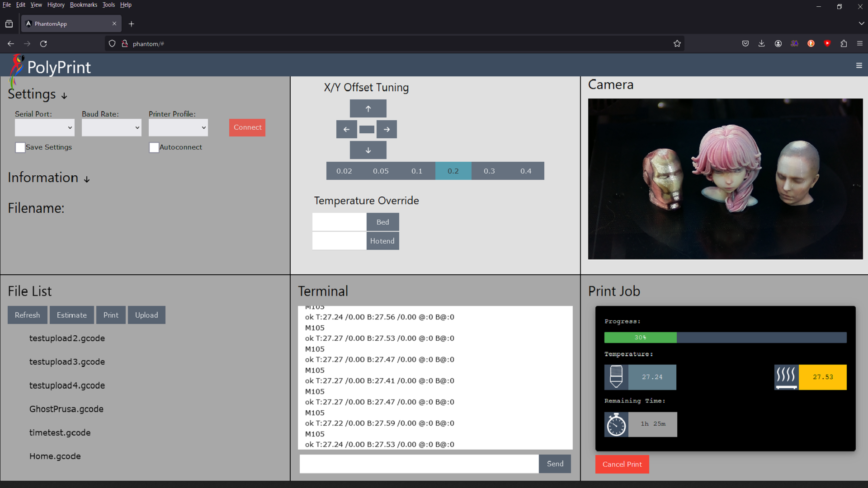Click the left arrow offset button
The height and width of the screenshot is (488, 868).
click(x=346, y=129)
